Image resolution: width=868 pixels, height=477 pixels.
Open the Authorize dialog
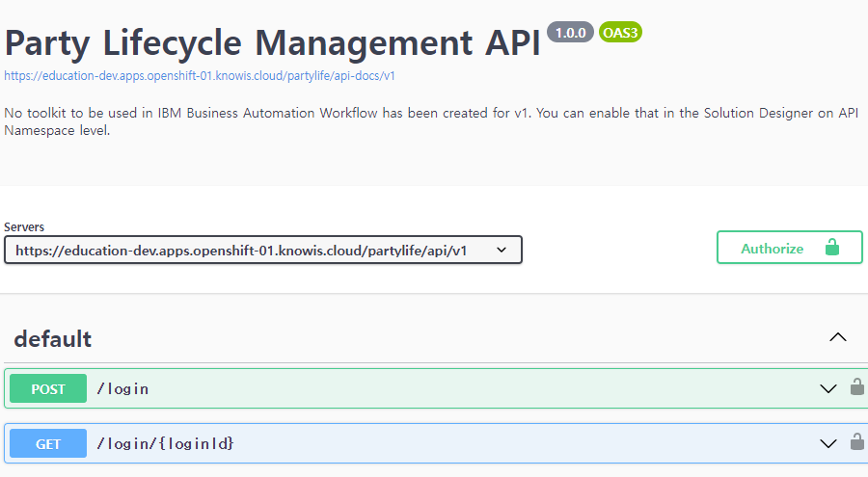(789, 247)
